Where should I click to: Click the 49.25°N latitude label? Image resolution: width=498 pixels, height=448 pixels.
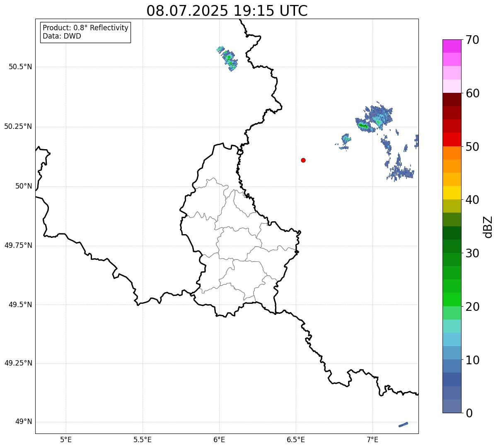pyautogui.click(x=18, y=363)
